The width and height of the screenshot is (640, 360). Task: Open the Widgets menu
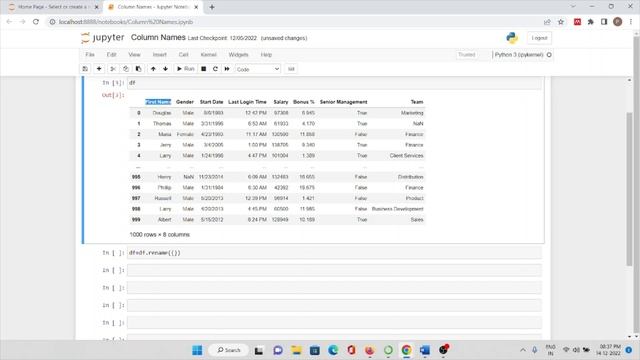(238, 55)
